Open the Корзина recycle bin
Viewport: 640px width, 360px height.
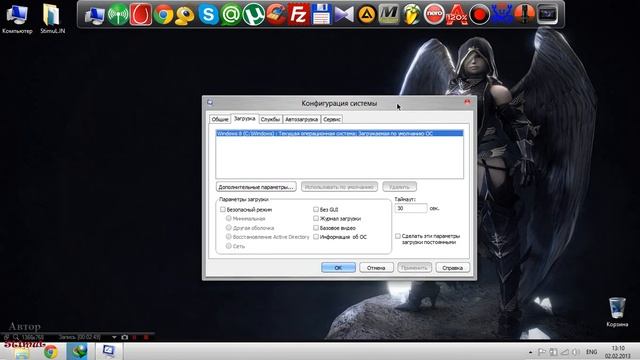(617, 312)
